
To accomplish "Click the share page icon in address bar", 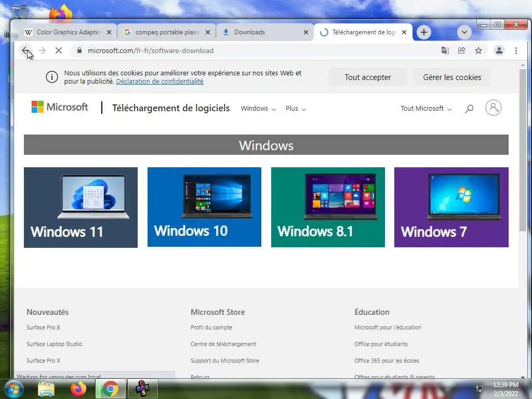I will [x=462, y=50].
